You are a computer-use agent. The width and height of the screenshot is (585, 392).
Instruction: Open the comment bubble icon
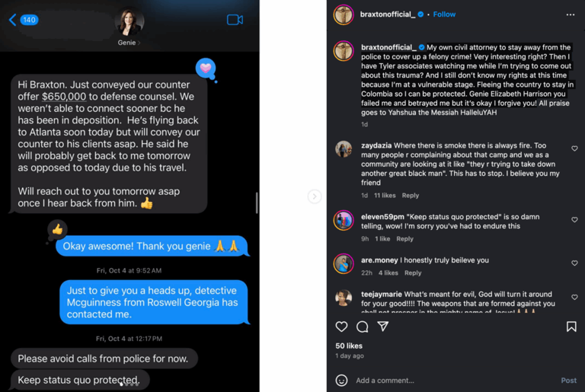tap(363, 327)
